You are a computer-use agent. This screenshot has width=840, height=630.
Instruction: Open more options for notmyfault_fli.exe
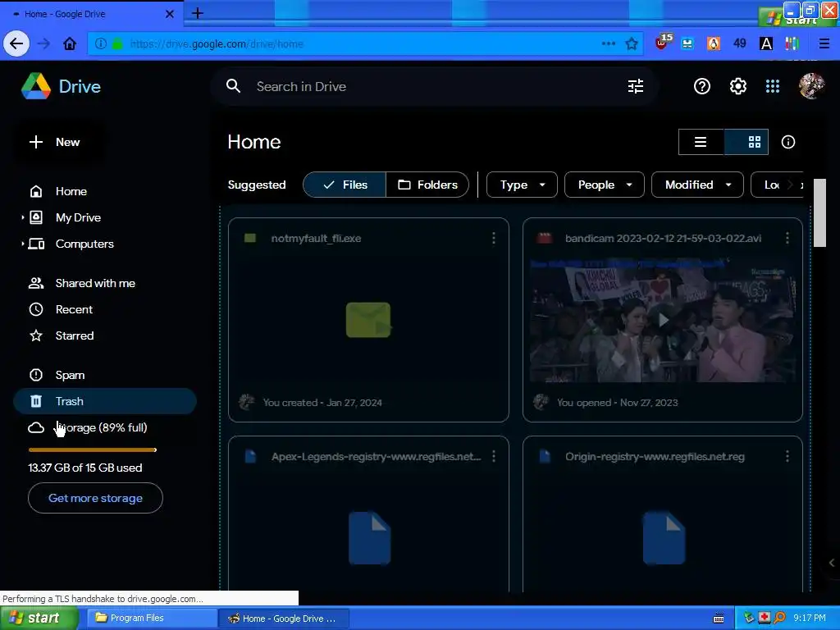tap(493, 239)
